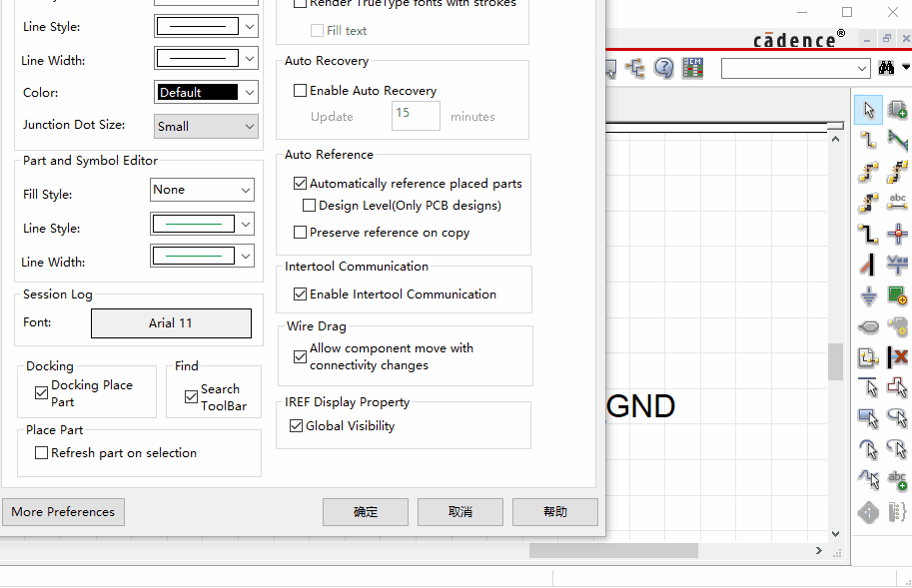Viewport: 912px width, 588px height.
Task: Toggle Preserve reference on copy
Action: 300,233
